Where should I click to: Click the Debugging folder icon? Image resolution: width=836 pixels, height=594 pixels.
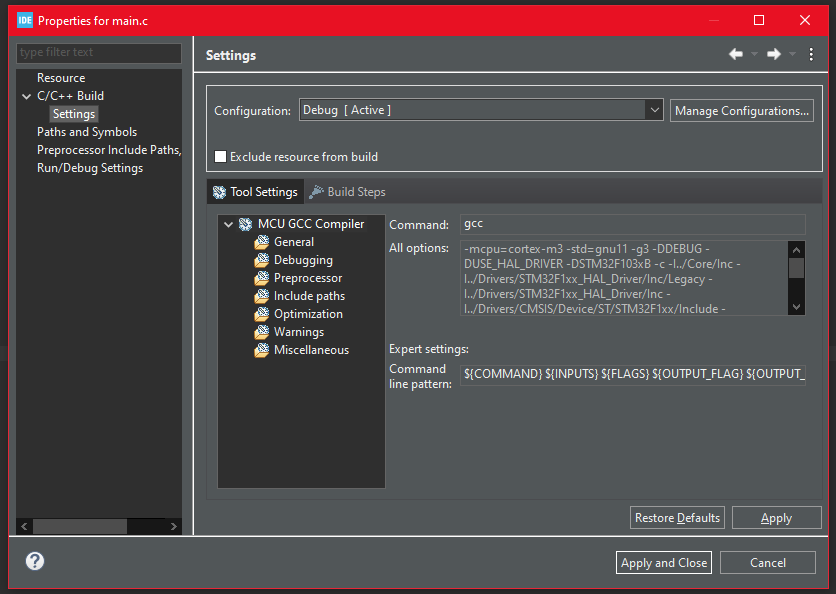(x=262, y=260)
